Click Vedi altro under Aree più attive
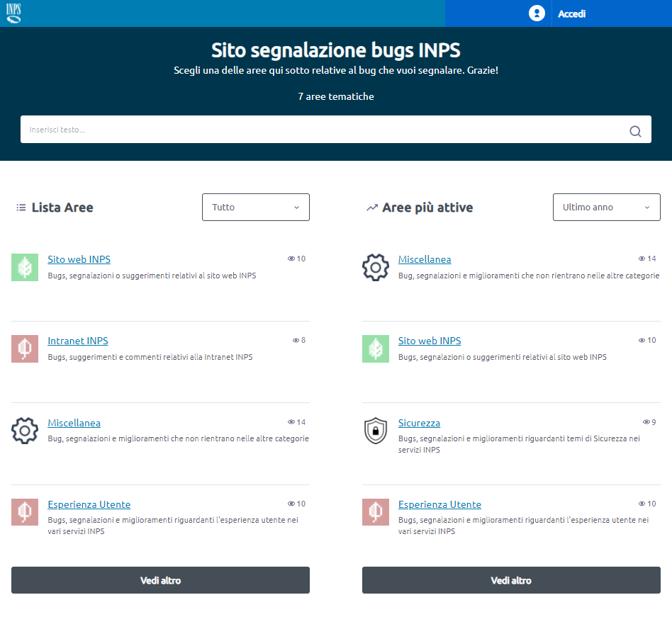Image resolution: width=672 pixels, height=629 pixels. point(511,580)
